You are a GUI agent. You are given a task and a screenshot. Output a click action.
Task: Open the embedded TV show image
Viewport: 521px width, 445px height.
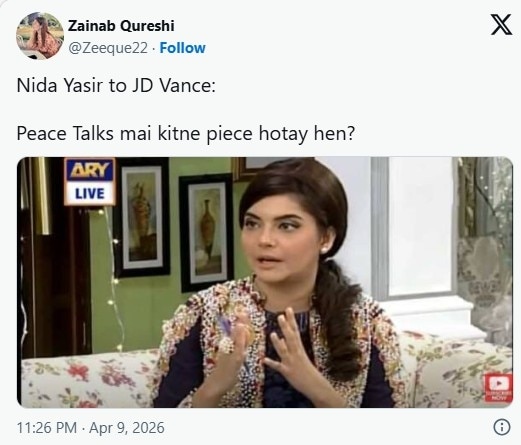point(265,282)
